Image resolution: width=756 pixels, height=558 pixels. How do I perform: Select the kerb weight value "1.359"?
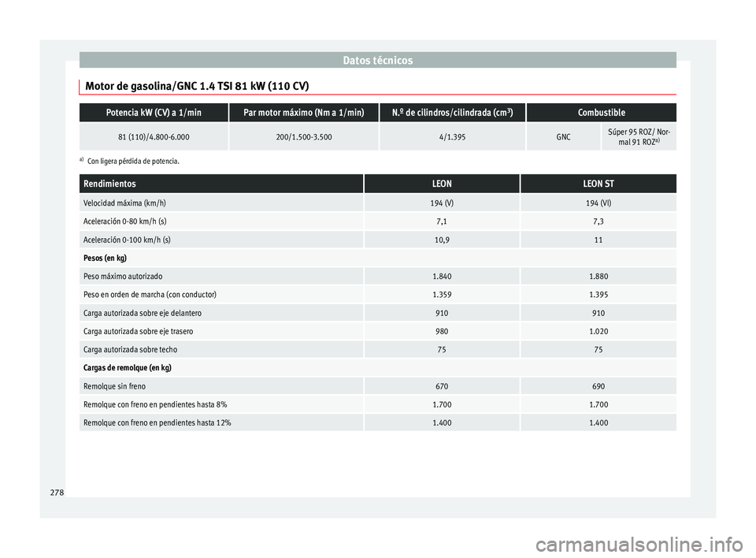point(442,295)
